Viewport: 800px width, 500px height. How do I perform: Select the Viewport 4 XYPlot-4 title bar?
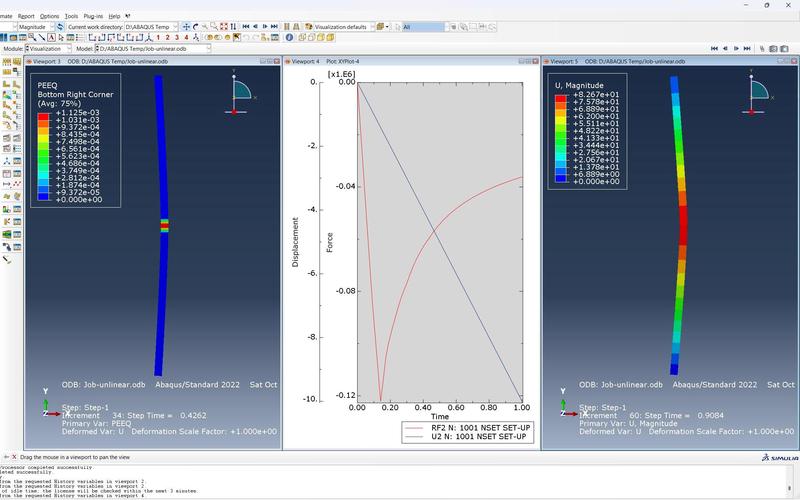pyautogui.click(x=411, y=61)
